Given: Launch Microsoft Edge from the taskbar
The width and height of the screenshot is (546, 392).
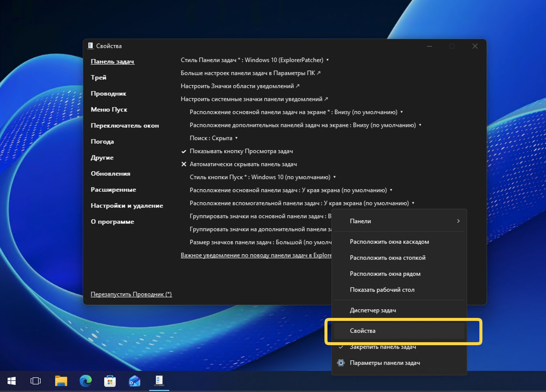Looking at the screenshot, I should click(x=86, y=381).
